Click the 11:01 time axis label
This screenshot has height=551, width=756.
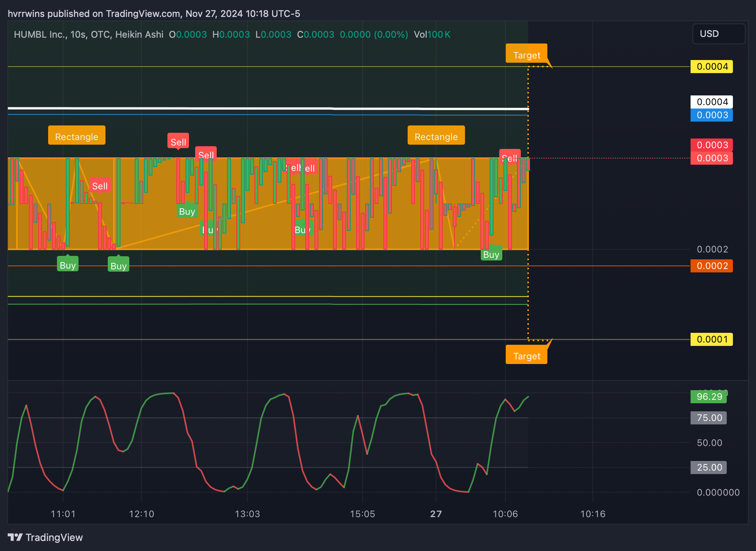(x=63, y=514)
